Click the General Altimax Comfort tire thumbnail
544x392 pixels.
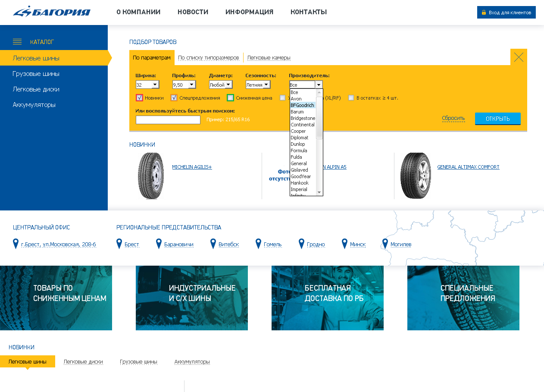(416, 176)
